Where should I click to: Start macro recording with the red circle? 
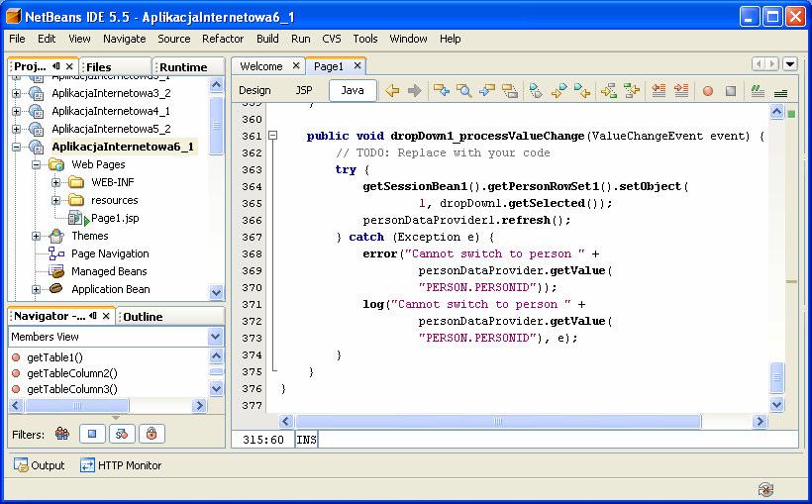[x=707, y=91]
